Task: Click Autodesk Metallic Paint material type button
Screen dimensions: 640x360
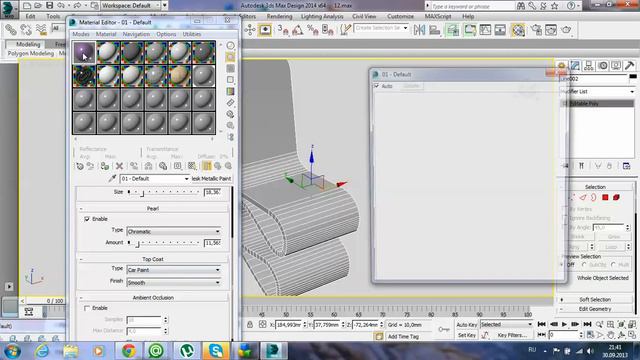Action: click(x=211, y=179)
